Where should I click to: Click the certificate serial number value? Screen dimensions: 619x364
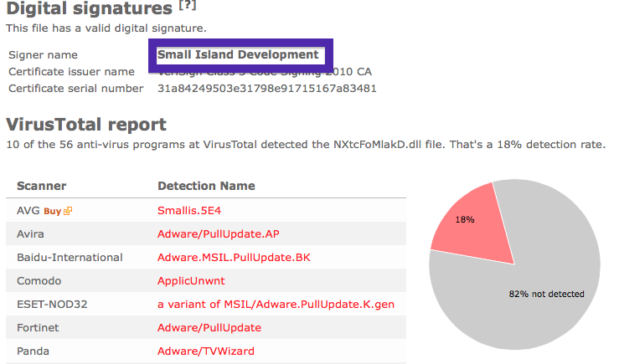(x=267, y=89)
